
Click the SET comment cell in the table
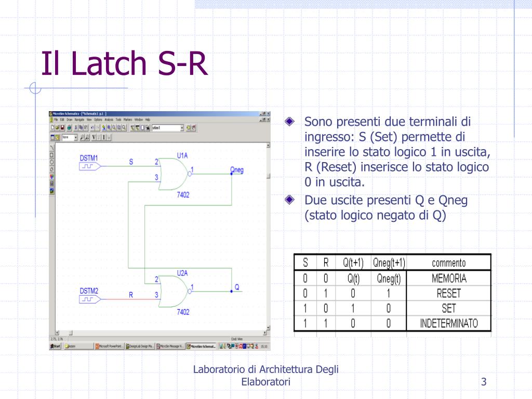449,308
